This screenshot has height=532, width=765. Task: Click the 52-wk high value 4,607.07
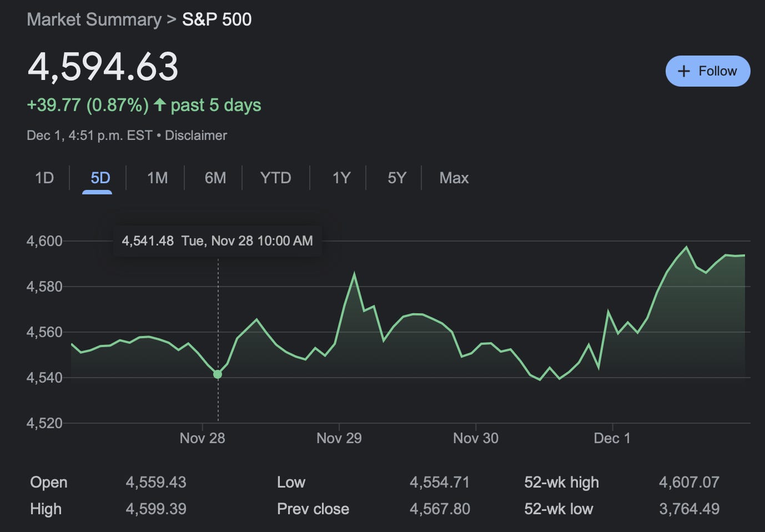[x=689, y=482]
